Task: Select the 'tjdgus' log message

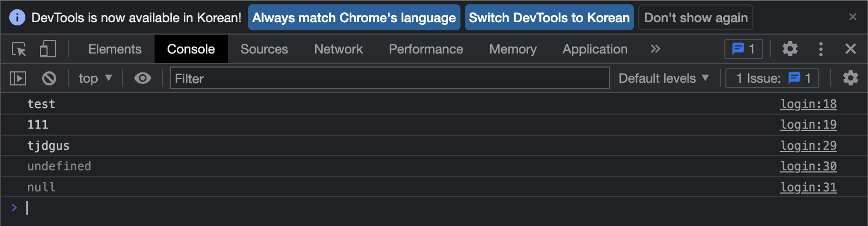Action: point(48,145)
